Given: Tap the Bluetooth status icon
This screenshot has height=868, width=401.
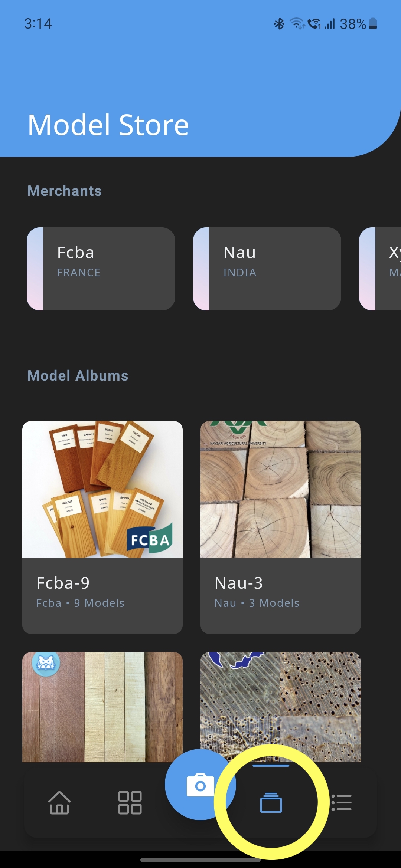Looking at the screenshot, I should 279,24.
